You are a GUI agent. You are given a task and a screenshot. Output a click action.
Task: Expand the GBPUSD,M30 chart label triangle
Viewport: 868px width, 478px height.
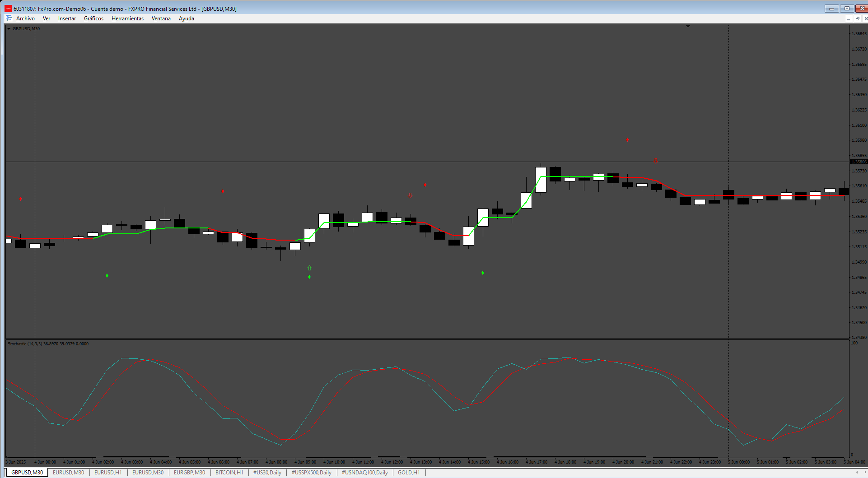(x=9, y=29)
